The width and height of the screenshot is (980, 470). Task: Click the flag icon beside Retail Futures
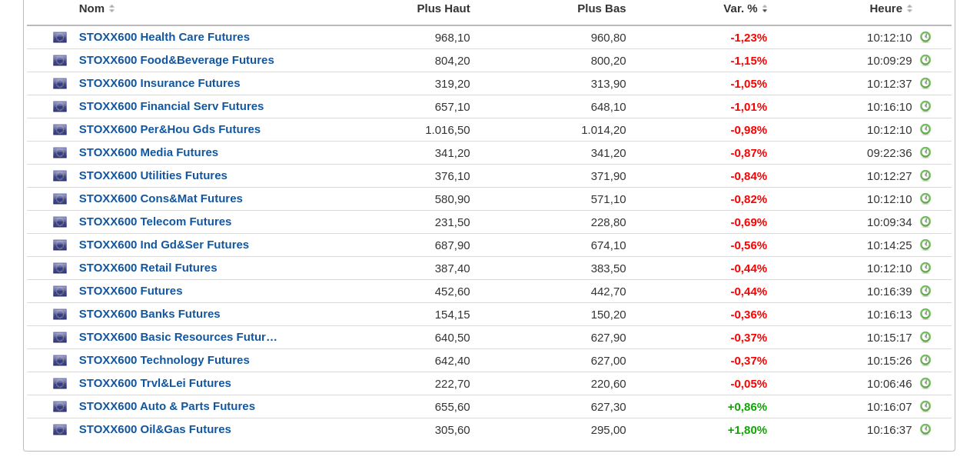click(60, 268)
